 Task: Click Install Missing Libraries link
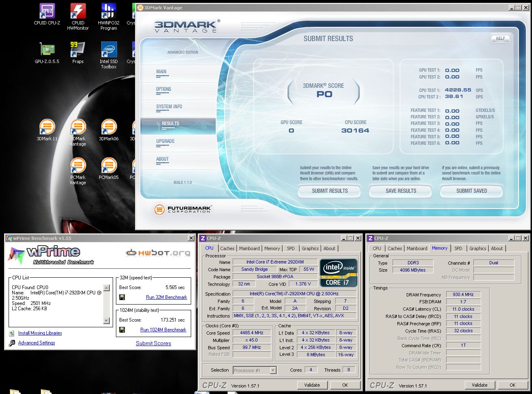click(40, 333)
